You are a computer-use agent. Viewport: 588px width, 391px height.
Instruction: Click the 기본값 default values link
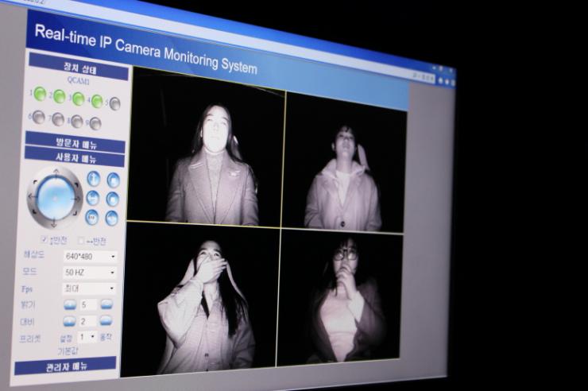pos(68,351)
